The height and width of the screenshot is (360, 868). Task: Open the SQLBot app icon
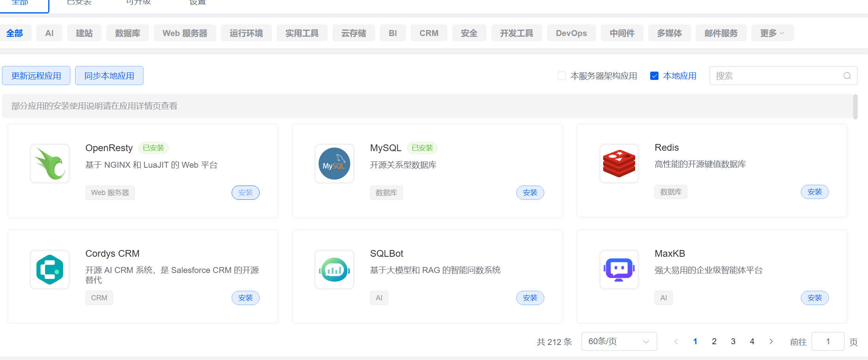(334, 269)
